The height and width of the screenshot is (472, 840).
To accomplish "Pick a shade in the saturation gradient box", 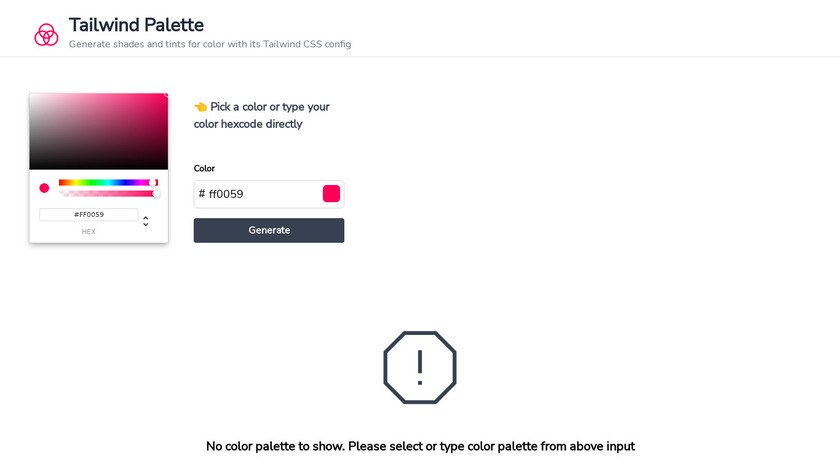I will click(98, 131).
